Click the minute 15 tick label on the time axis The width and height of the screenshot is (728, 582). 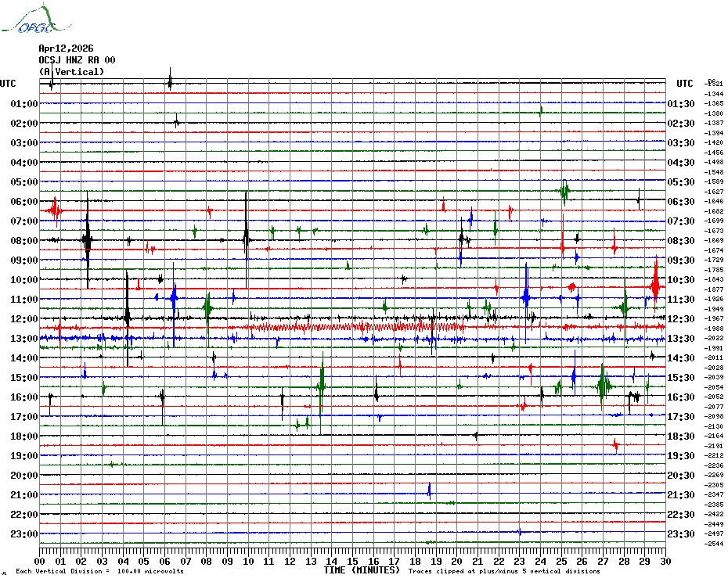352,561
